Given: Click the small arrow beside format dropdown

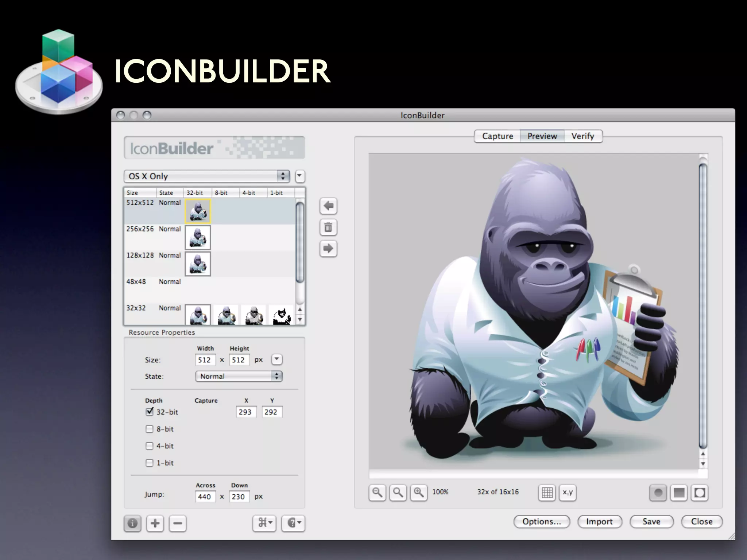Looking at the screenshot, I should tap(300, 176).
